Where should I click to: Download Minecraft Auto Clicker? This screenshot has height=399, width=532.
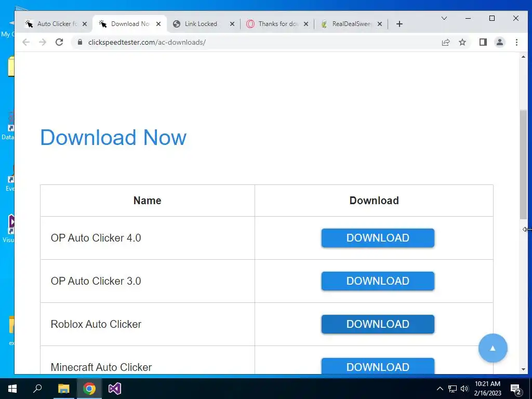coord(378,366)
